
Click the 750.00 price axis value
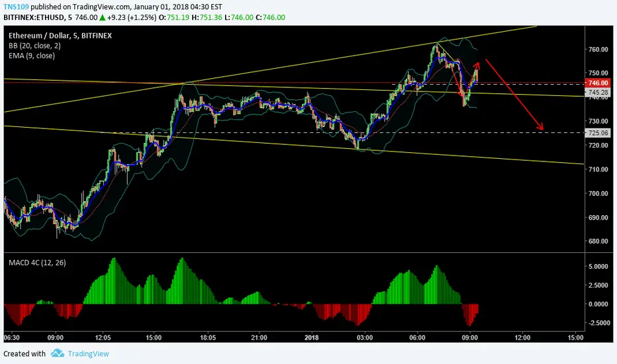pos(598,73)
